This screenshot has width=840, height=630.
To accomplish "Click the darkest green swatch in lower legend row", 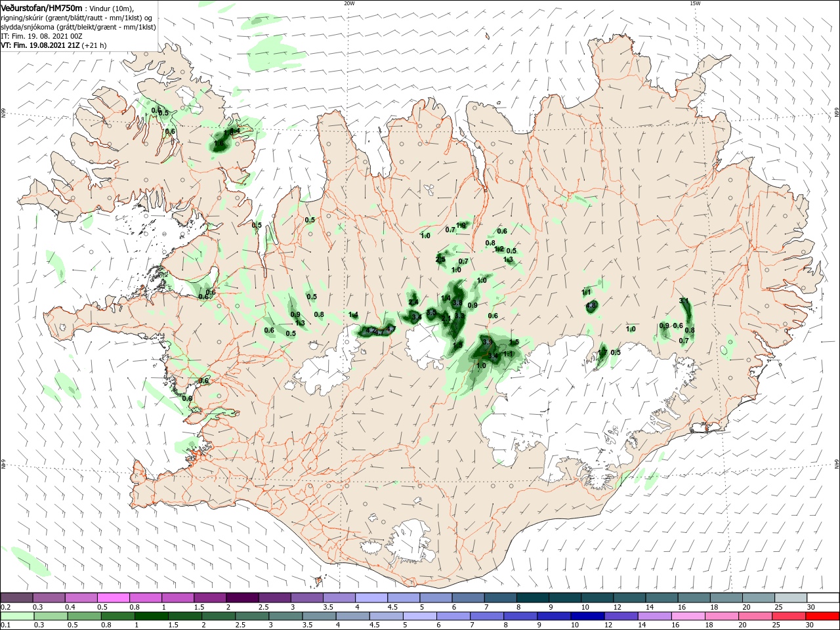I will [x=152, y=616].
